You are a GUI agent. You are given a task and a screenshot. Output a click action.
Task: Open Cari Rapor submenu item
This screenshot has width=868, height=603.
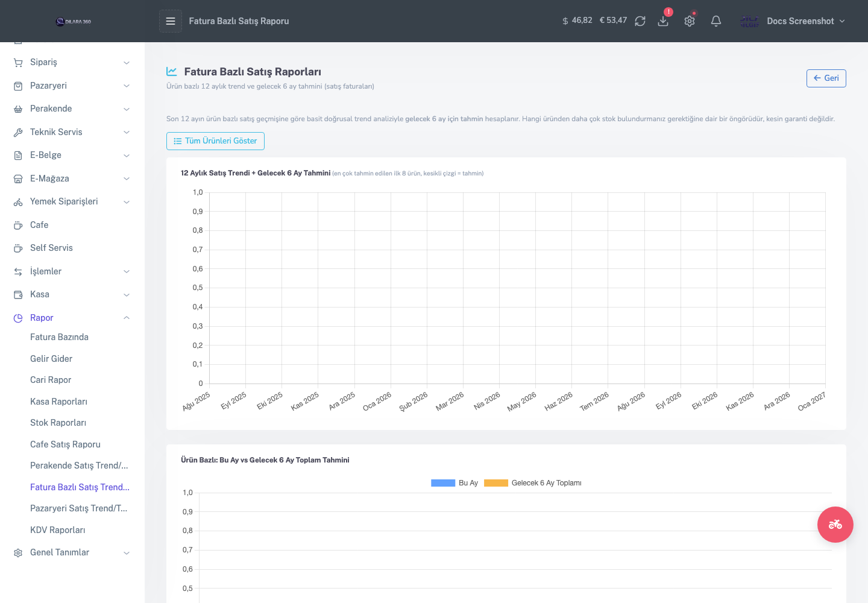tap(51, 380)
